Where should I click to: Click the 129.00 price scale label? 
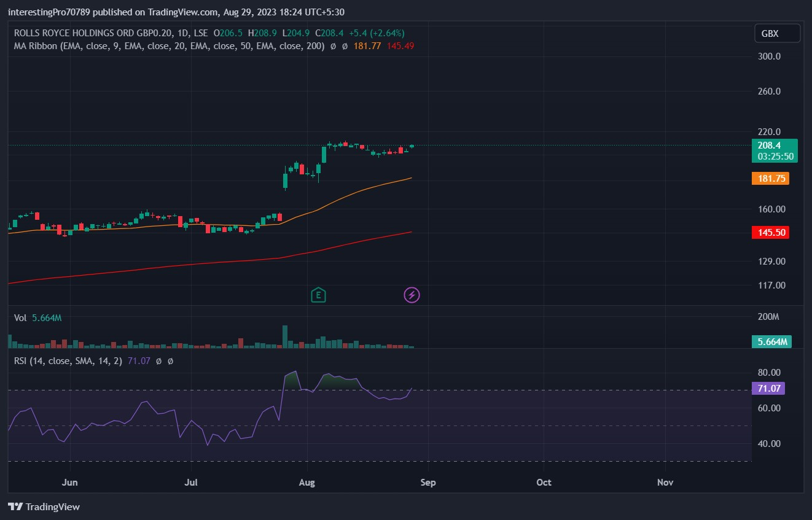coord(772,262)
